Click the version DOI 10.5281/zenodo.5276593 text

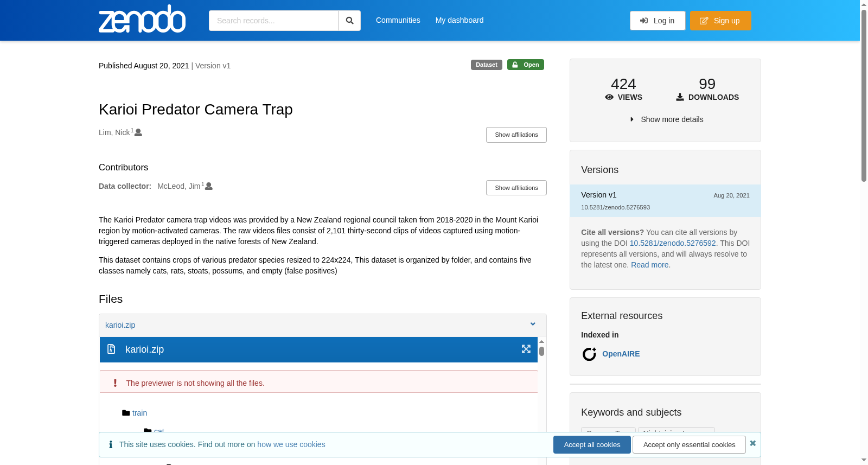615,207
